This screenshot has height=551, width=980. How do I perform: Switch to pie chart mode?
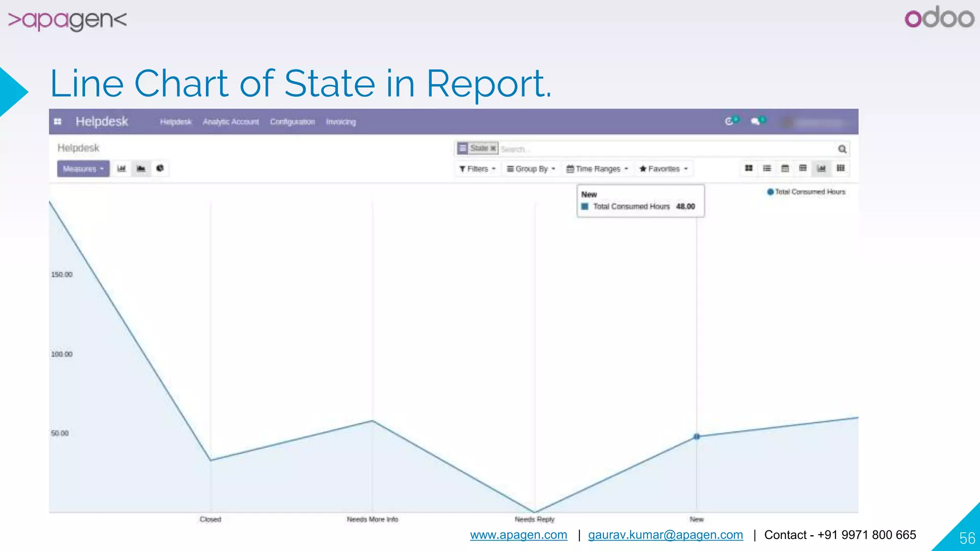pyautogui.click(x=160, y=168)
